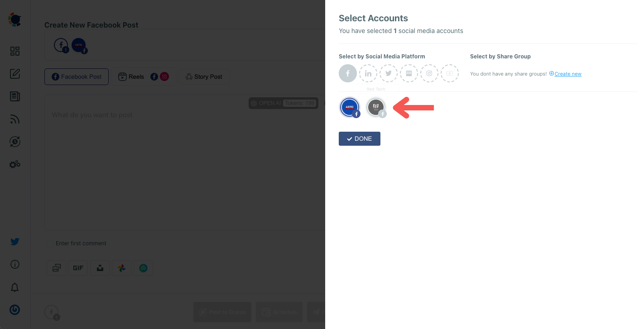Switch to the Reels tab
Screen dimensions: 644x329
pyautogui.click(x=135, y=76)
